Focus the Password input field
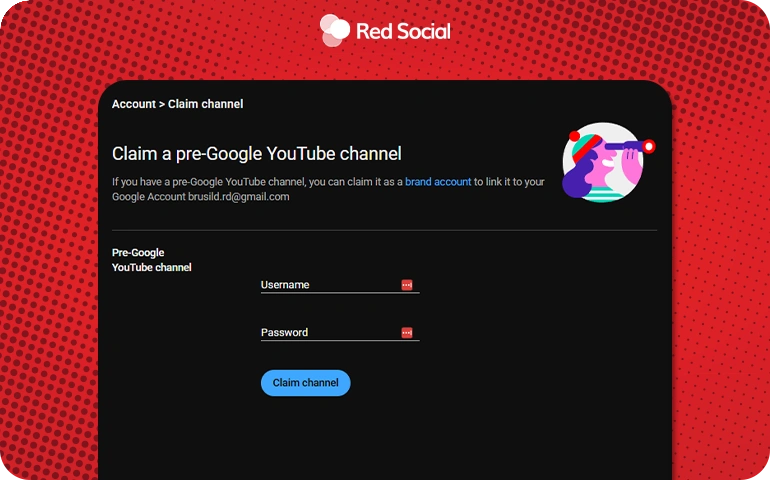770x480 pixels. 340,333
